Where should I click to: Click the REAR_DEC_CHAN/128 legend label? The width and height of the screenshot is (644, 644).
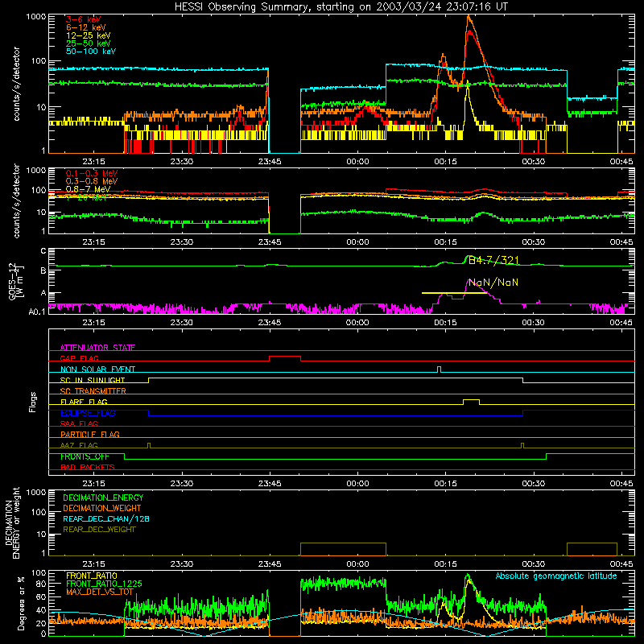106,518
